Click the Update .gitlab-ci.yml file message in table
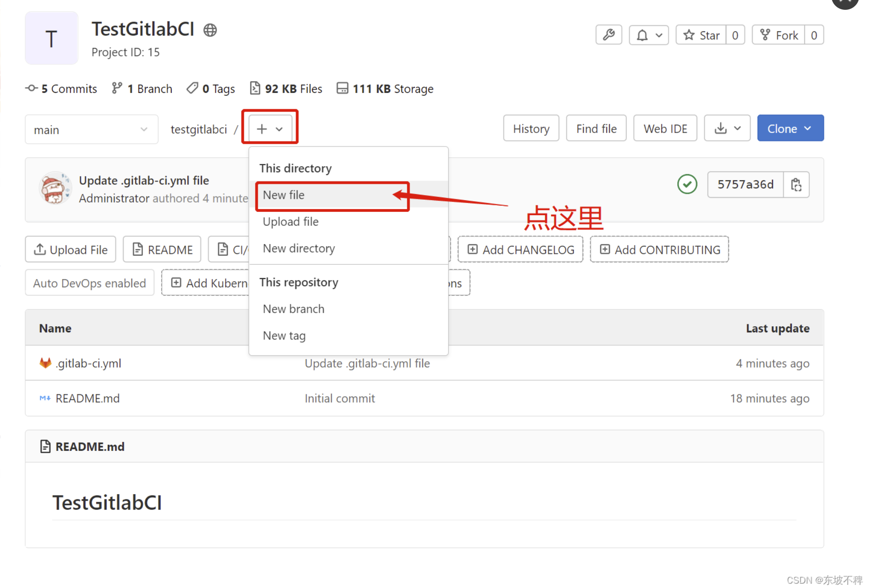Screen dimensions: 871x588 pyautogui.click(x=367, y=363)
